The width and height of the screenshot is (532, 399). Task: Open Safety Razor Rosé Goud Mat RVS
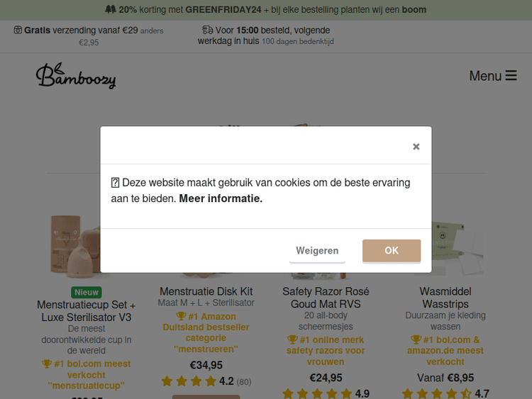pos(326,298)
